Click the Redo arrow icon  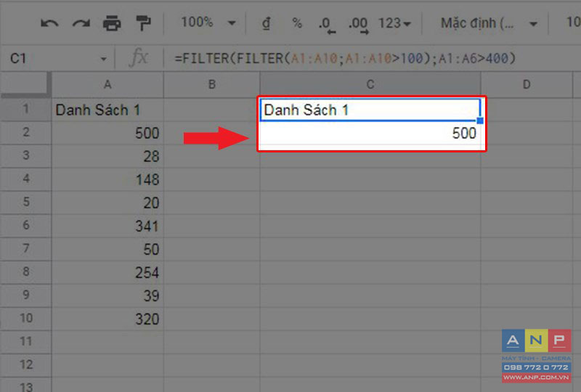pyautogui.click(x=81, y=24)
